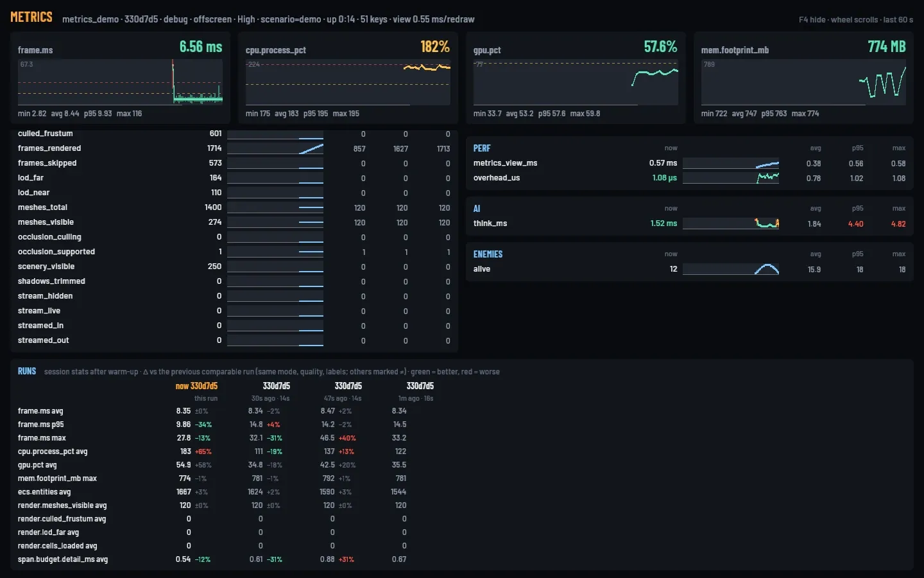Select the overhead_us row label
This screenshot has height=578, width=924.
click(497, 178)
